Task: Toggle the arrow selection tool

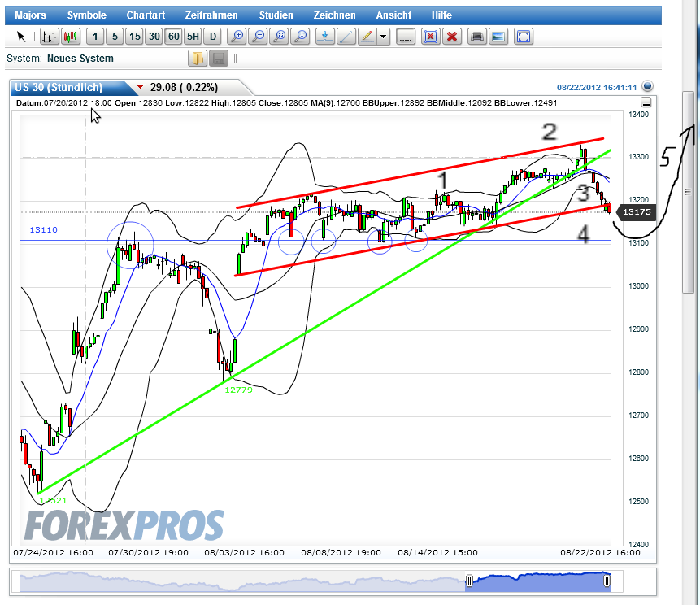Action: tap(22, 37)
